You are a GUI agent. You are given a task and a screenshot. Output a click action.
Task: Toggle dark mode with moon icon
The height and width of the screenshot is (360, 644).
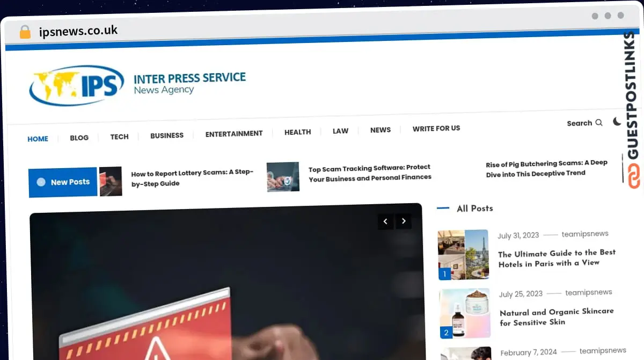[x=617, y=121]
